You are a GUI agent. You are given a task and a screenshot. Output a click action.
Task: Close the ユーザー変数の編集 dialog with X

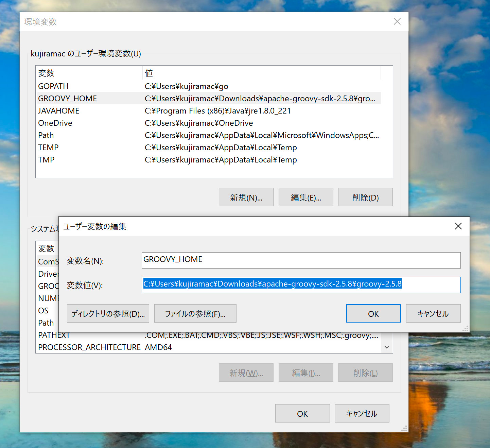[458, 226]
